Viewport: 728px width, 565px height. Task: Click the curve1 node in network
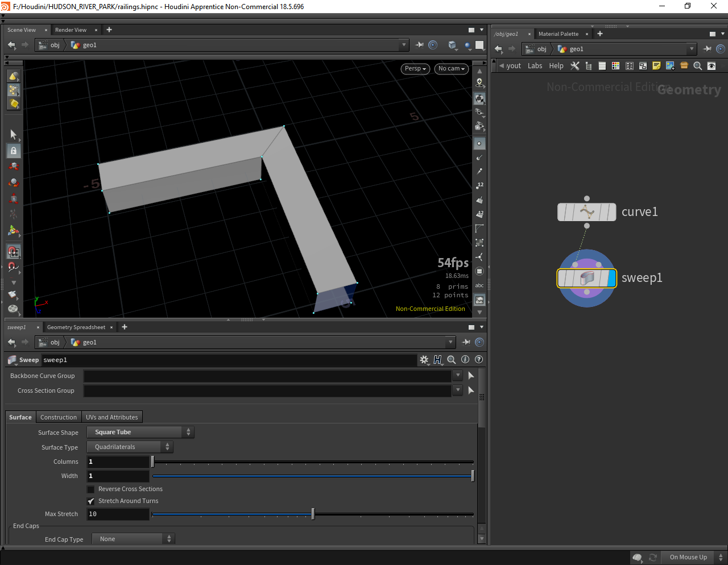pyautogui.click(x=587, y=212)
